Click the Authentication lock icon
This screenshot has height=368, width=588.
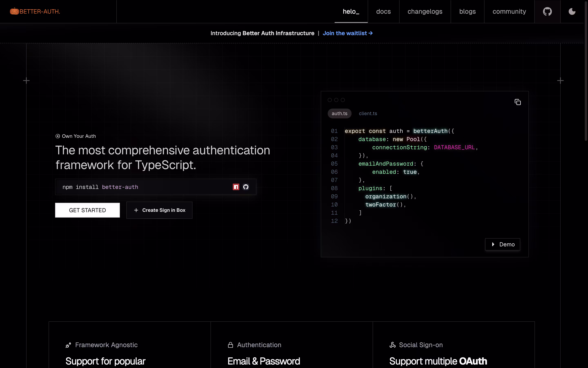230,345
